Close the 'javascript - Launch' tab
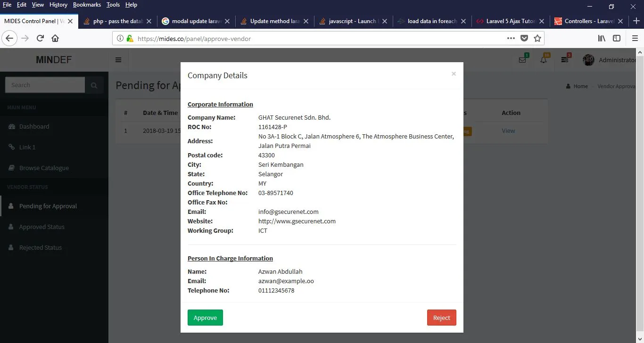The image size is (644, 343). (385, 21)
